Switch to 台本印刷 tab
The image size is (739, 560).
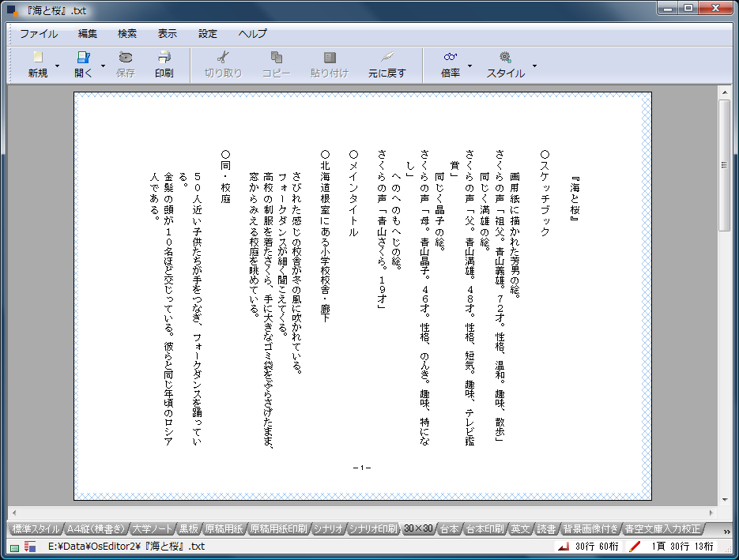click(x=485, y=529)
